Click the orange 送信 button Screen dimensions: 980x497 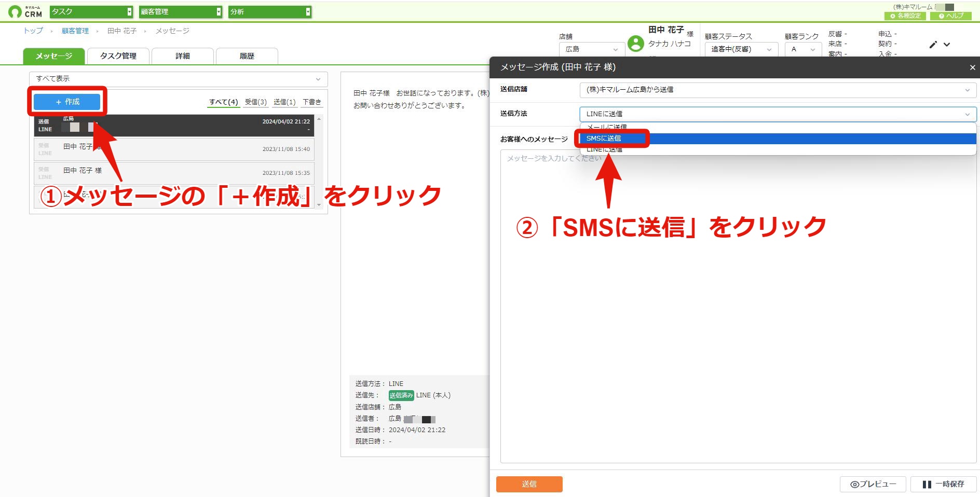(529, 484)
